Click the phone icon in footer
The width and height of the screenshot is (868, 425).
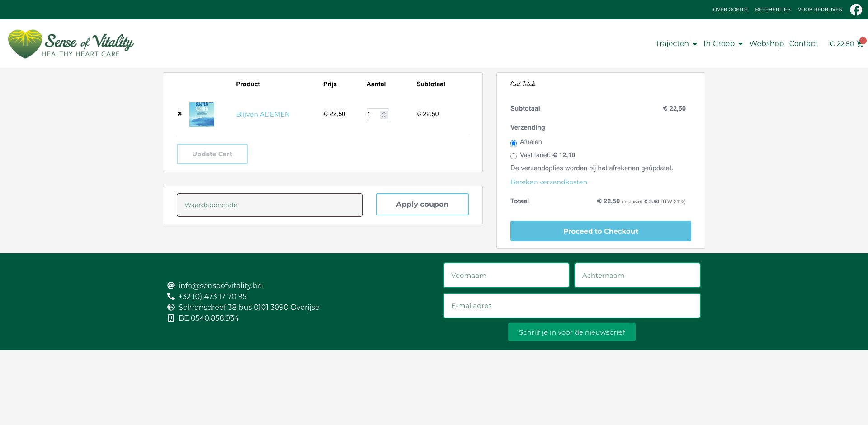(x=171, y=296)
